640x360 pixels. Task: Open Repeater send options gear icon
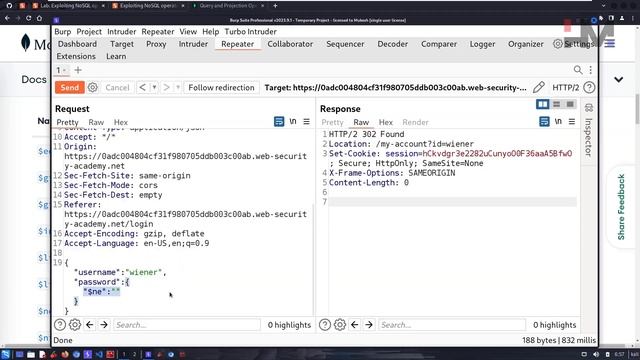pos(93,87)
